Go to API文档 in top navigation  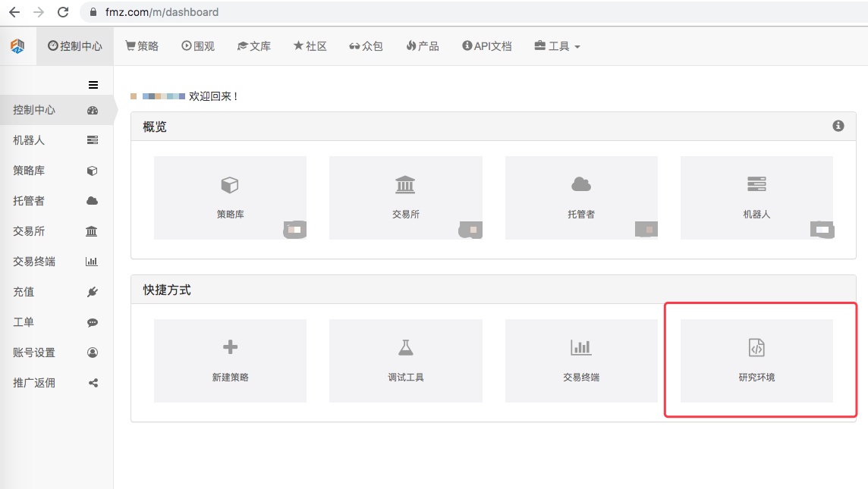pyautogui.click(x=486, y=46)
